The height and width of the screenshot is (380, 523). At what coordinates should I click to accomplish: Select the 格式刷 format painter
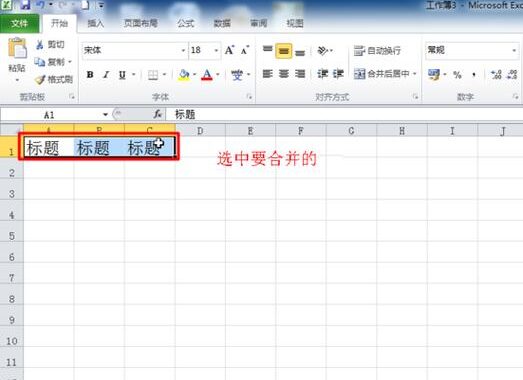pyautogui.click(x=54, y=79)
